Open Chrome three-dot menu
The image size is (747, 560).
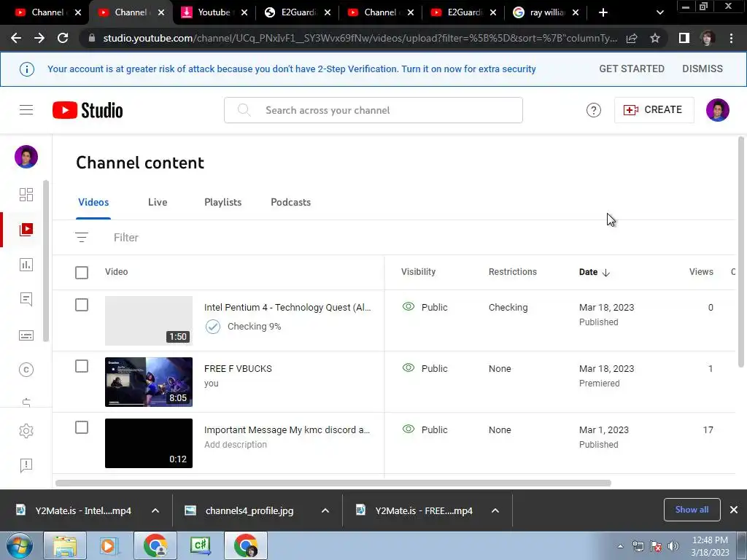[731, 38]
